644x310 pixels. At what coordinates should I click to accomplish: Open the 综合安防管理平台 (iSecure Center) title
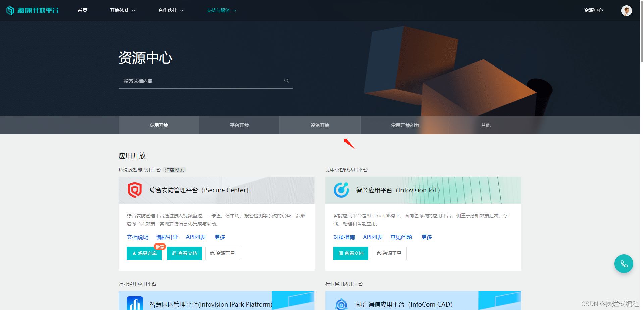pyautogui.click(x=199, y=190)
